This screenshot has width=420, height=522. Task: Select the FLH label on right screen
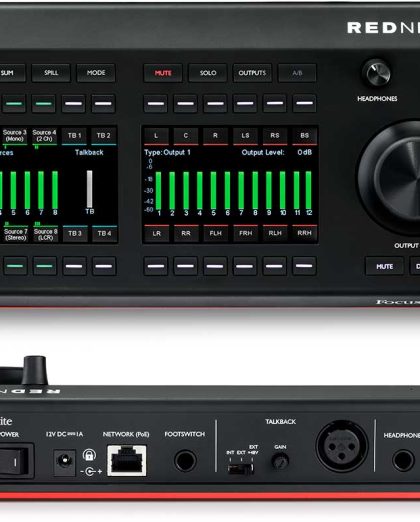[216, 233]
